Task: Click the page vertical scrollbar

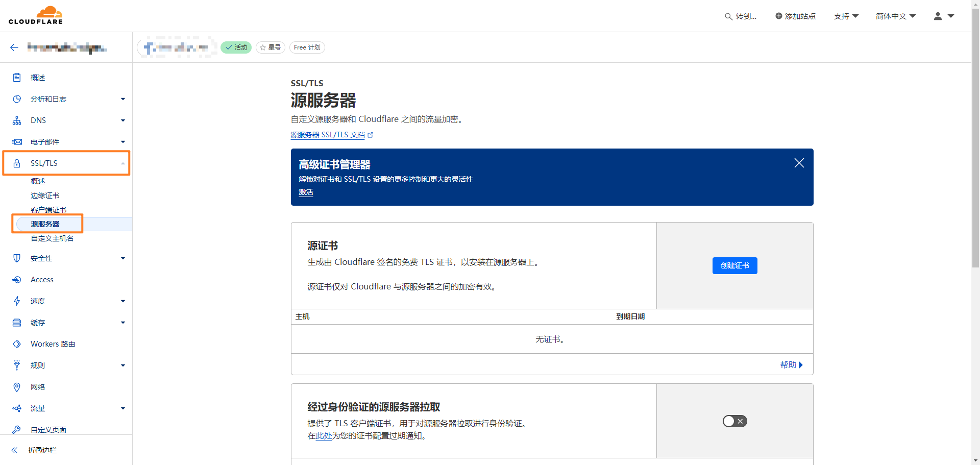Action: (x=975, y=138)
